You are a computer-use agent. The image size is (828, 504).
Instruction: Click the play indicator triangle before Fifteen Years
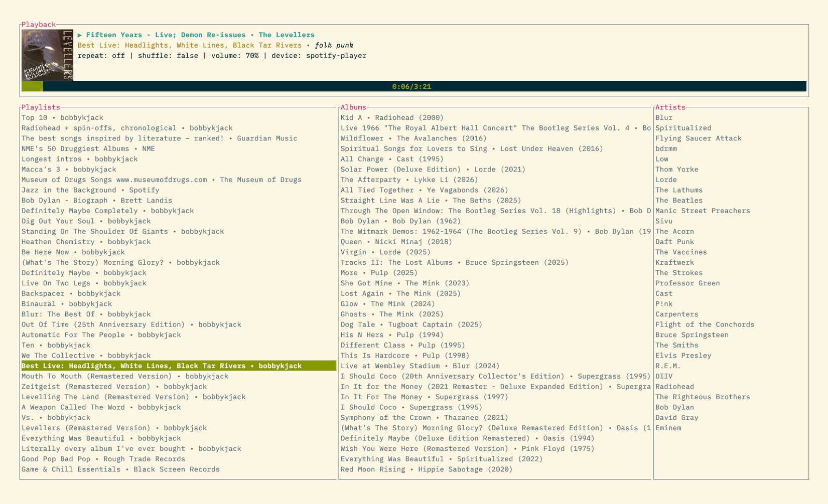pyautogui.click(x=80, y=35)
